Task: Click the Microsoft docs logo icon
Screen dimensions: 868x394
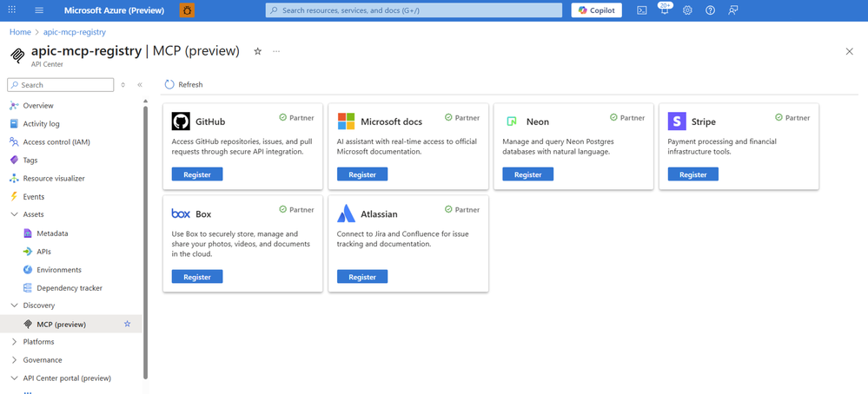Action: 346,121
